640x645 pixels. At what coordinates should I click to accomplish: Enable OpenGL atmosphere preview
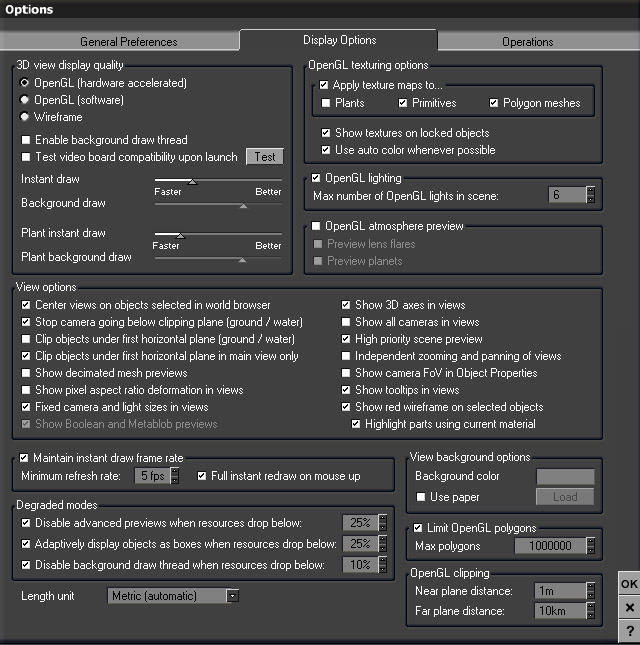pyautogui.click(x=317, y=226)
